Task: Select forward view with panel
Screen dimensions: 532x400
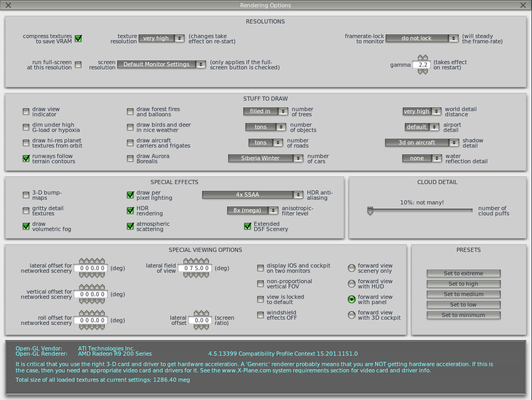Action: (x=352, y=299)
